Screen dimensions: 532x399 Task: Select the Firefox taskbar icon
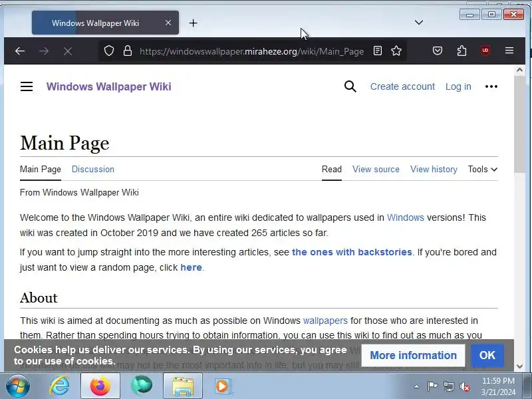coord(100,386)
